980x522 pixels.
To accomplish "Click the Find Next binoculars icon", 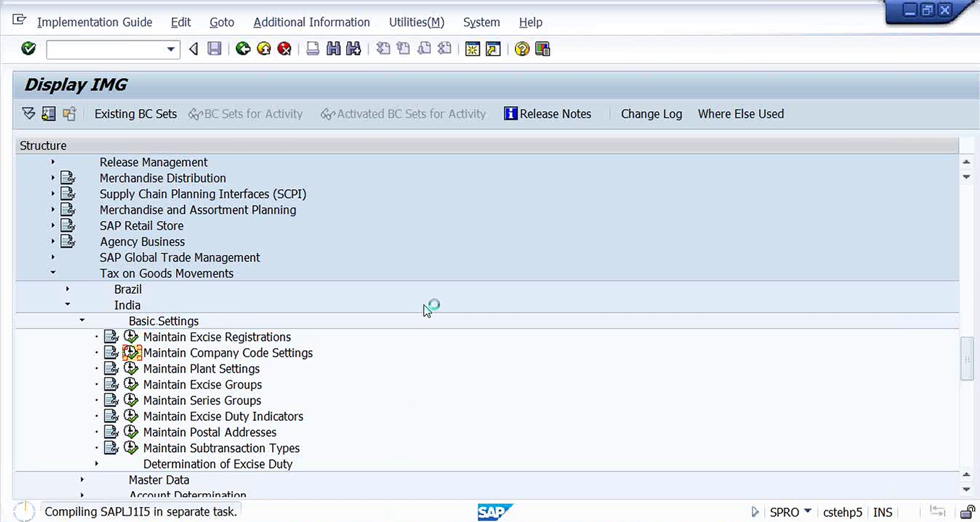I will pos(354,49).
